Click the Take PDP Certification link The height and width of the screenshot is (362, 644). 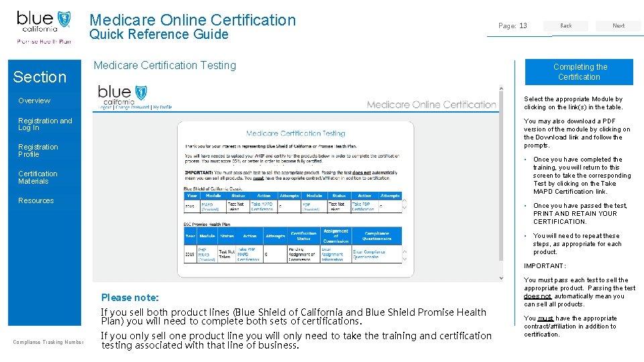click(363, 206)
